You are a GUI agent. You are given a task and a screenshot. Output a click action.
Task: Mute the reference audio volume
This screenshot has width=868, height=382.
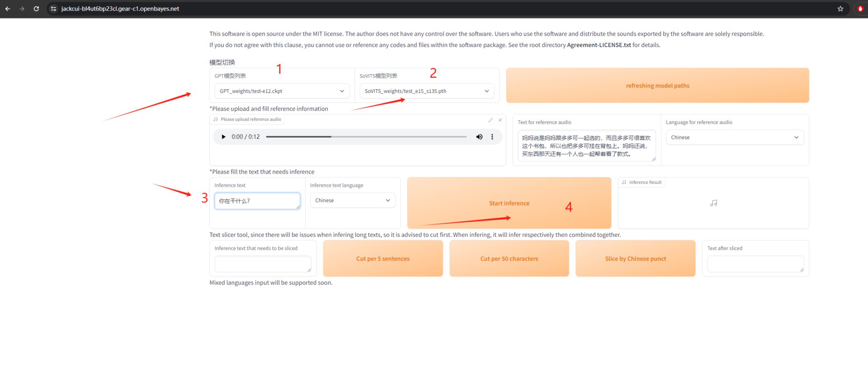pyautogui.click(x=479, y=137)
